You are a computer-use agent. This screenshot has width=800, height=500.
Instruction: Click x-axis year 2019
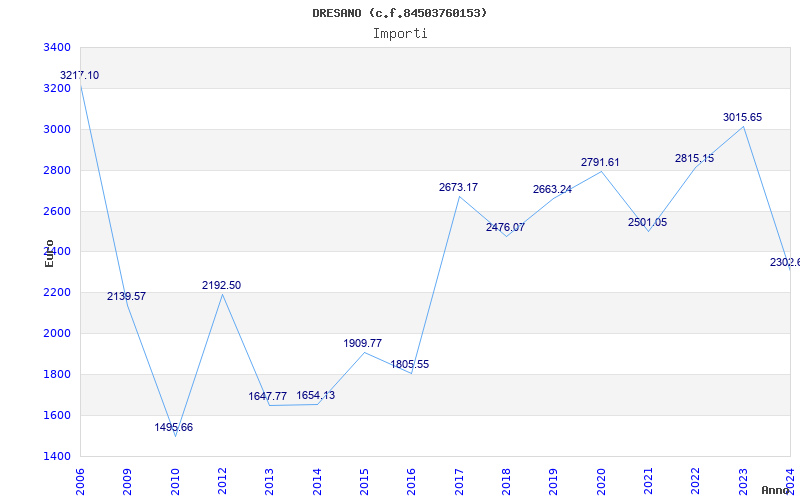[x=554, y=482]
